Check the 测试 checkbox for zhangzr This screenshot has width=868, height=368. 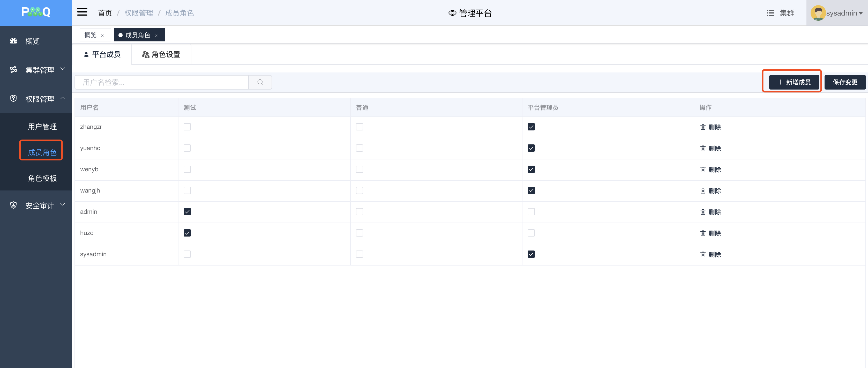(x=187, y=127)
